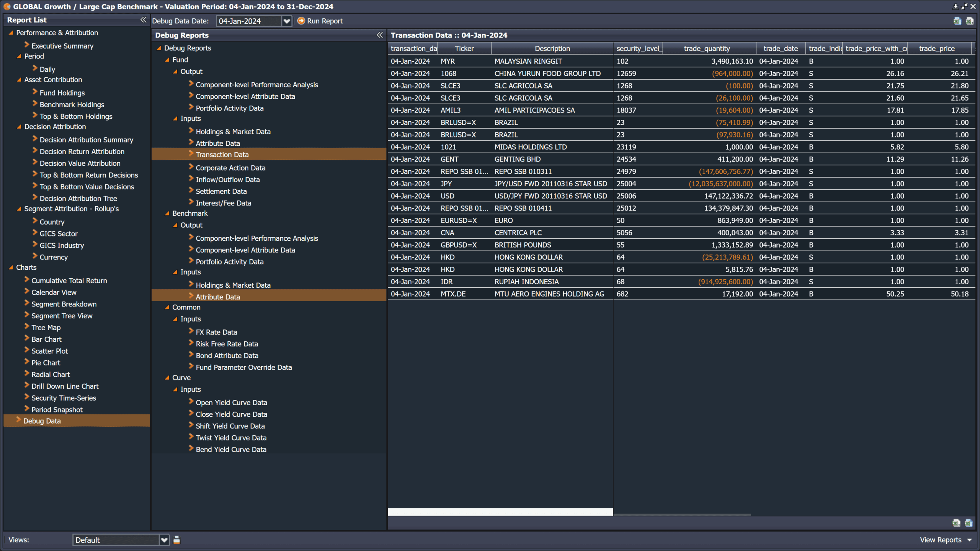Click the arrow icon beside Executive Summary

27,45
